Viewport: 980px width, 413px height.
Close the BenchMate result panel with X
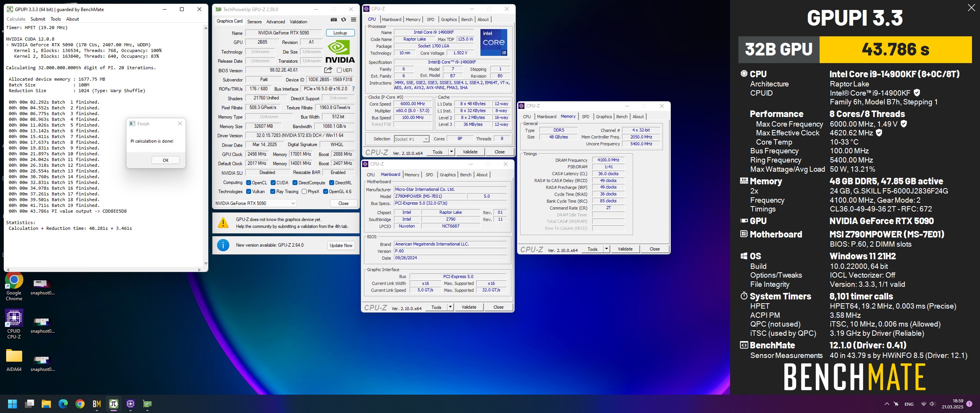pos(971,8)
